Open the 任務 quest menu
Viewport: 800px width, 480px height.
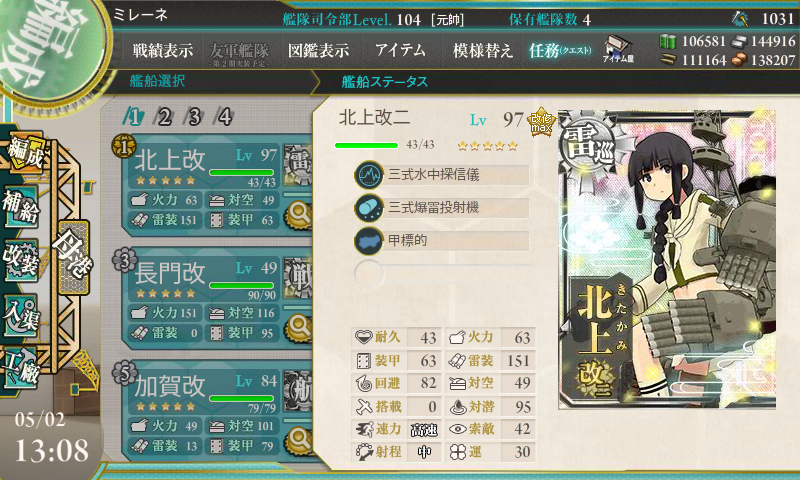tap(560, 50)
